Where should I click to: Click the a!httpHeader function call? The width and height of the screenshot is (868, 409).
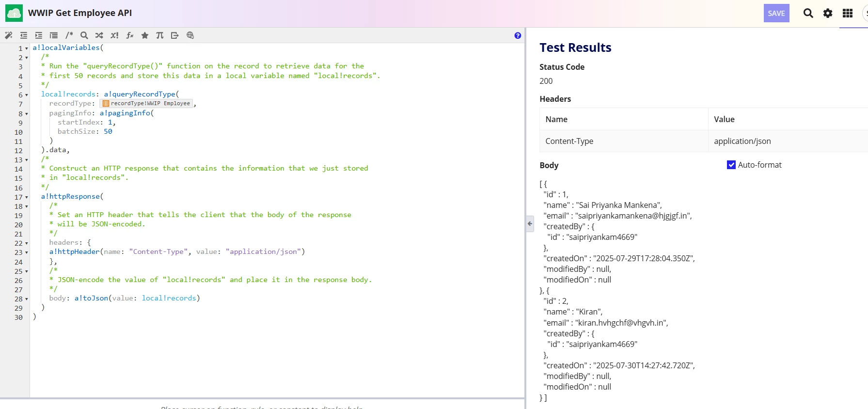coord(74,252)
